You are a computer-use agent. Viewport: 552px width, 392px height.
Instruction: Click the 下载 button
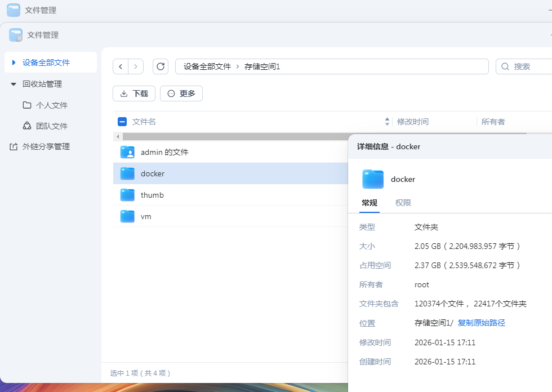133,93
